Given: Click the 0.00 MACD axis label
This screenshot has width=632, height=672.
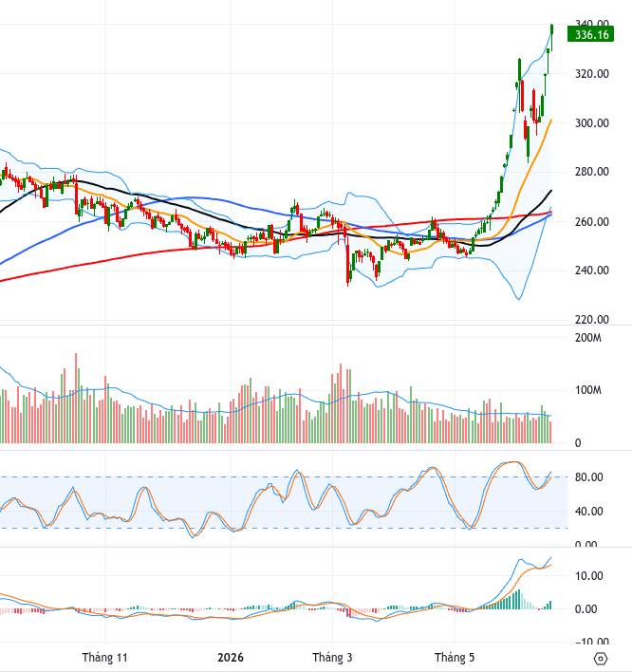Looking at the screenshot, I should coord(586,609).
